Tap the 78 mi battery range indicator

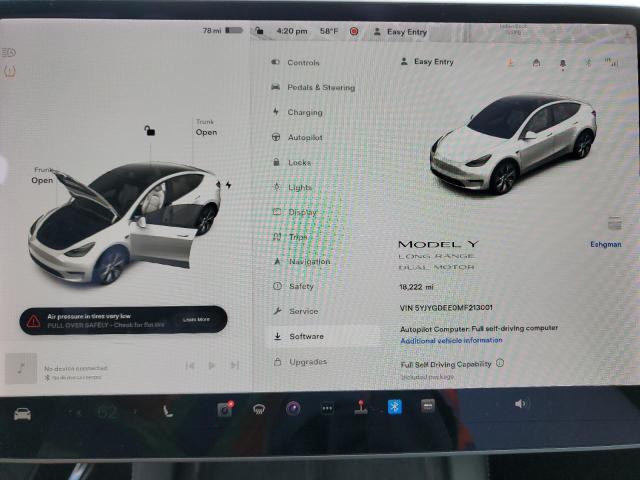[223, 31]
